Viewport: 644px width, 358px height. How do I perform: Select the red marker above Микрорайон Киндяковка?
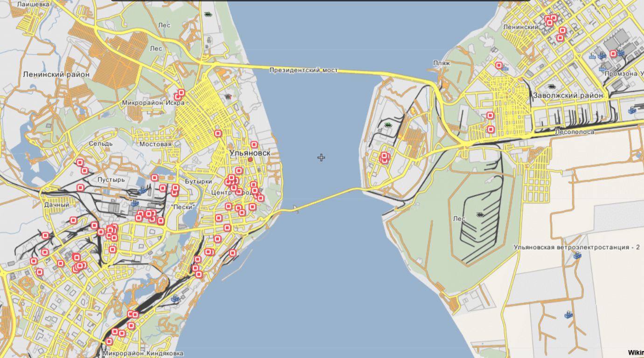click(x=109, y=342)
